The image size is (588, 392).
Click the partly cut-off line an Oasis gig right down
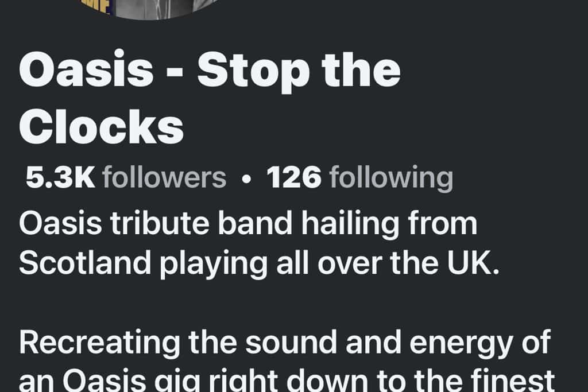coord(287,381)
